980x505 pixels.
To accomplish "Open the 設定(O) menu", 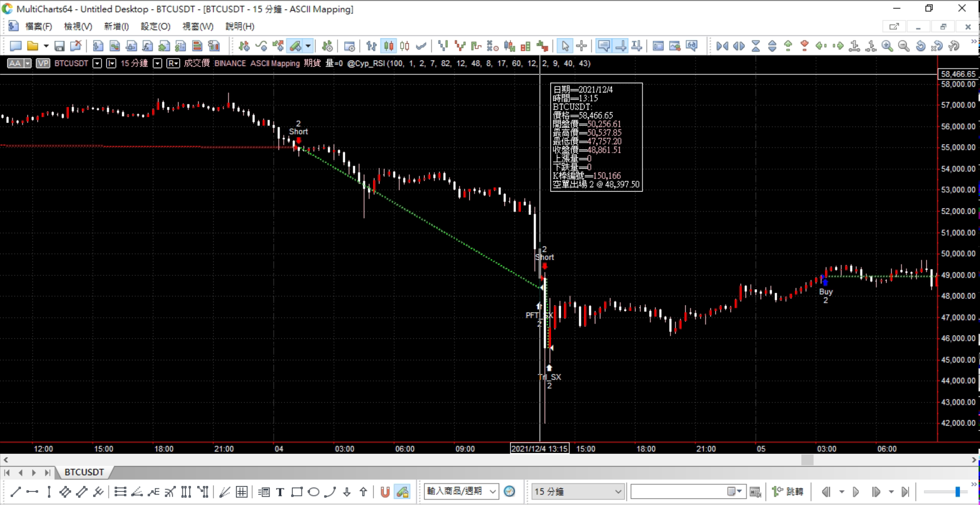I will (x=155, y=26).
